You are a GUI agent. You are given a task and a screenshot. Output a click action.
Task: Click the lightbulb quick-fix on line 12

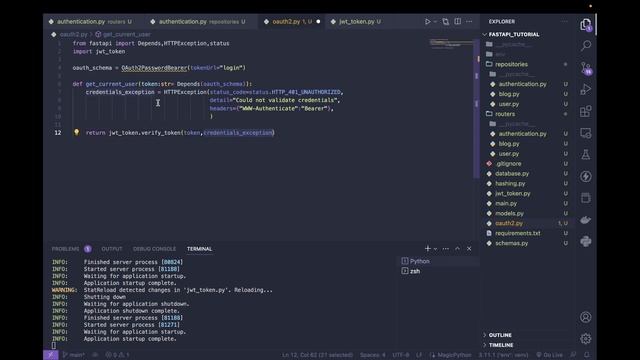76,132
